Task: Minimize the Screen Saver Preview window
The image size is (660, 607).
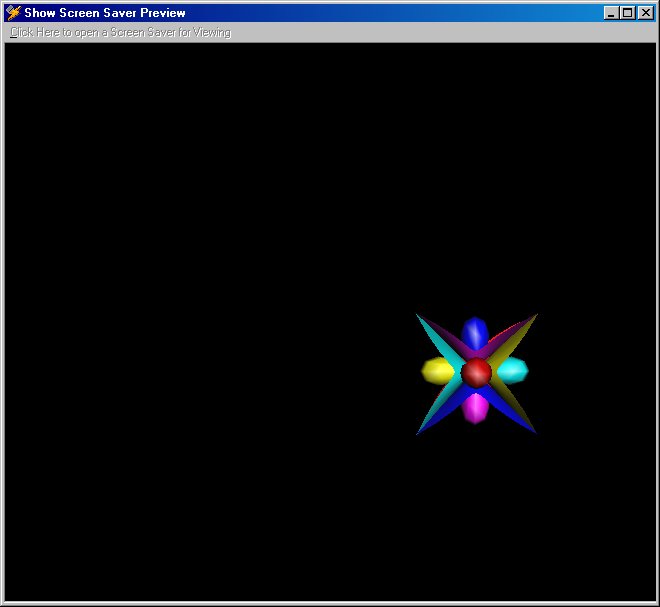Action: pos(611,13)
